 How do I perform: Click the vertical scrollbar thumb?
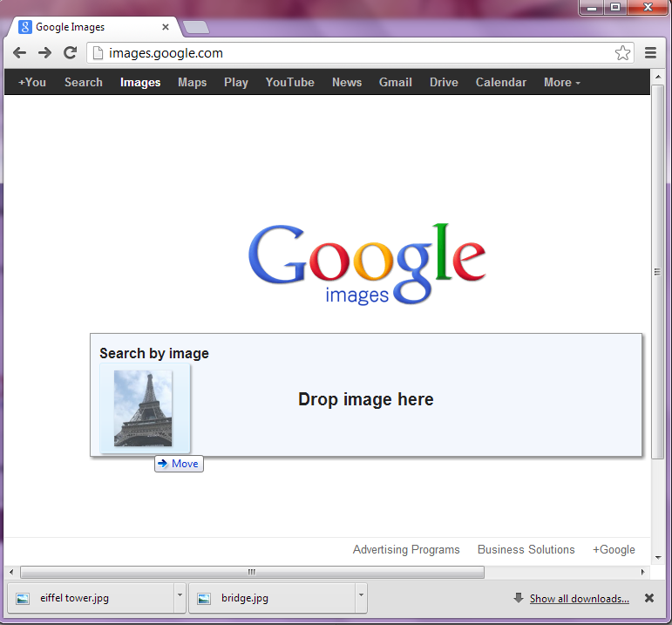pyautogui.click(x=657, y=272)
